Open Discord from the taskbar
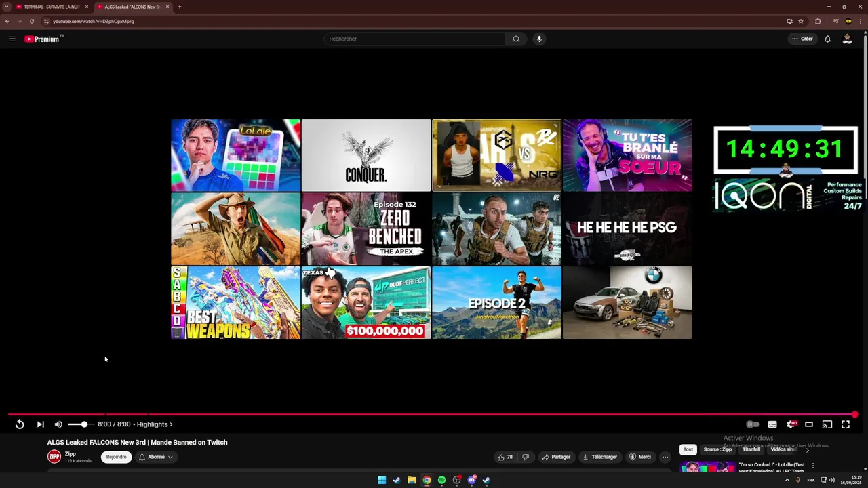 (472, 480)
